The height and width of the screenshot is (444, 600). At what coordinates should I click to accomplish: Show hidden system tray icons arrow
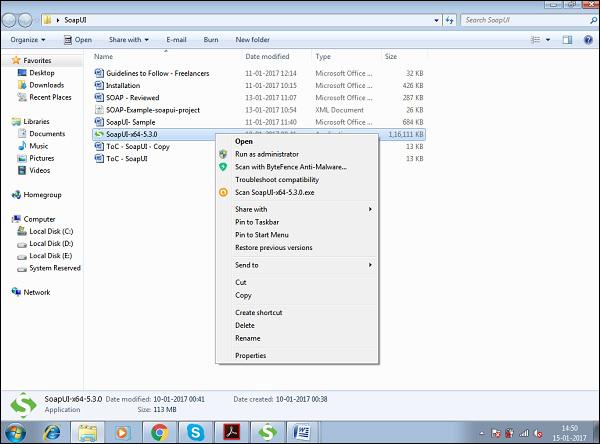coord(482,433)
